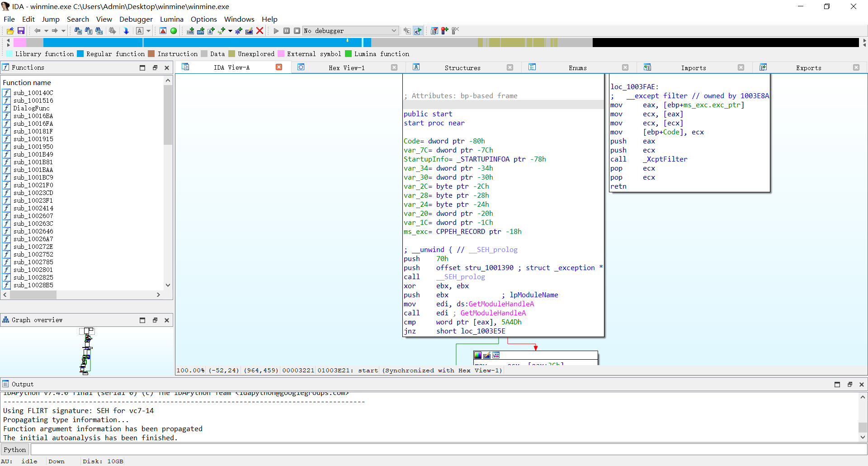
Task: Click the edit pencil toolbar icon
Action: (249, 31)
